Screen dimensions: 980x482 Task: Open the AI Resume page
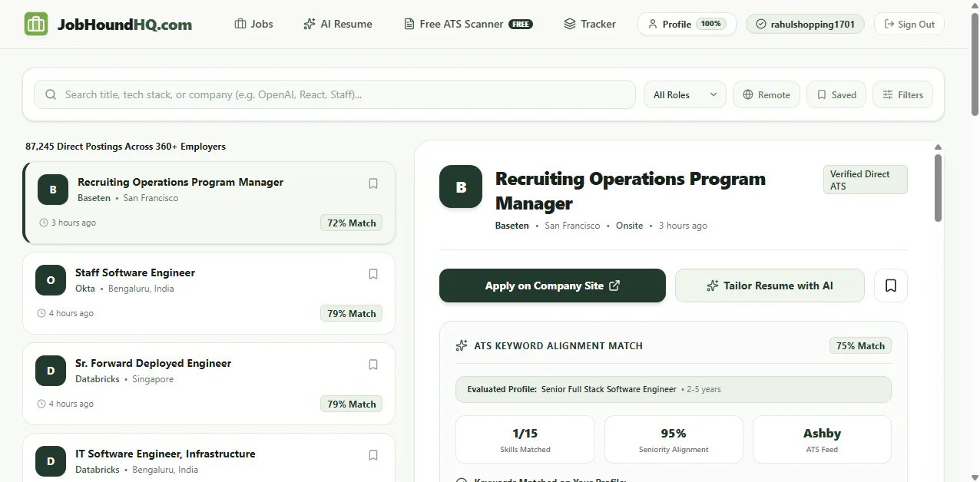pos(338,24)
